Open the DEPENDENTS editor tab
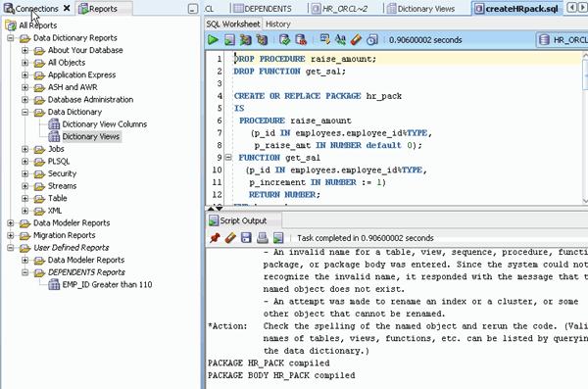The image size is (588, 389). pos(263,8)
